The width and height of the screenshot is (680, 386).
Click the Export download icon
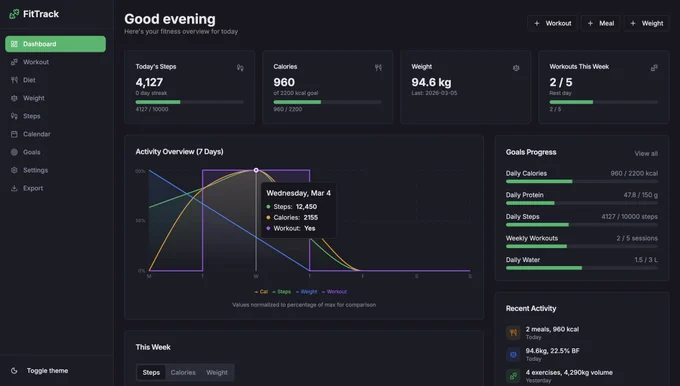pos(14,188)
